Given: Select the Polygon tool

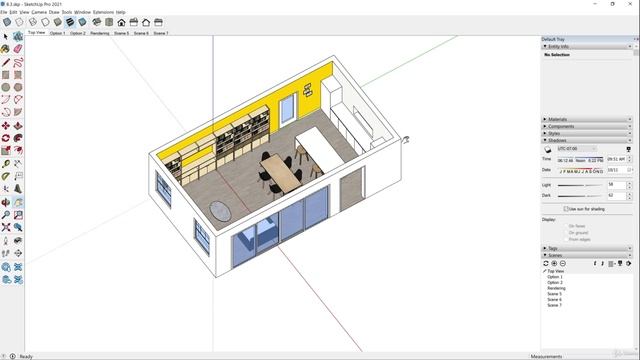Looking at the screenshot, I should pos(18,87).
